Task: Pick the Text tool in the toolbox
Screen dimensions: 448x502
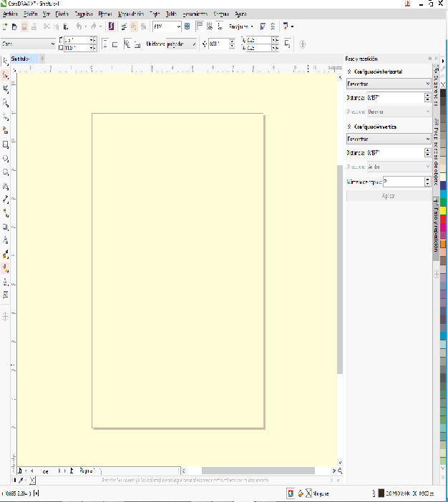Action: click(6, 186)
